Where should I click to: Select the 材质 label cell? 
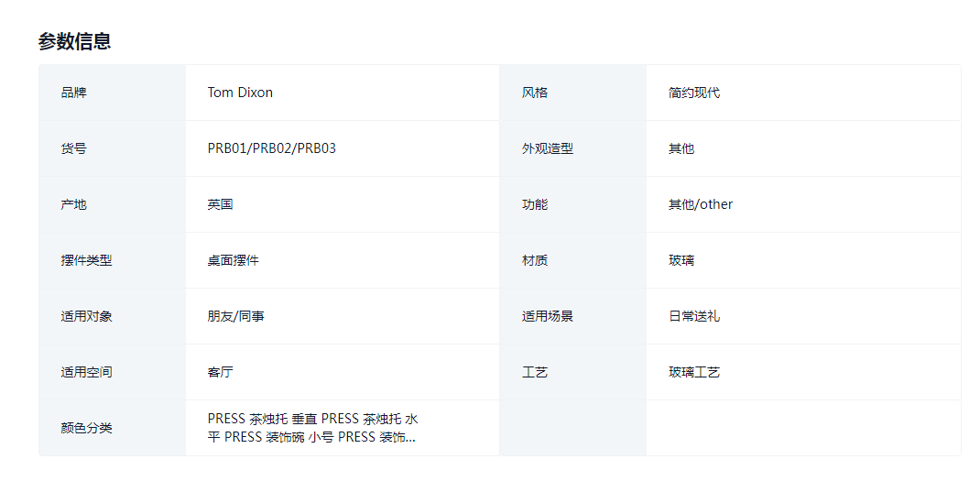click(573, 260)
